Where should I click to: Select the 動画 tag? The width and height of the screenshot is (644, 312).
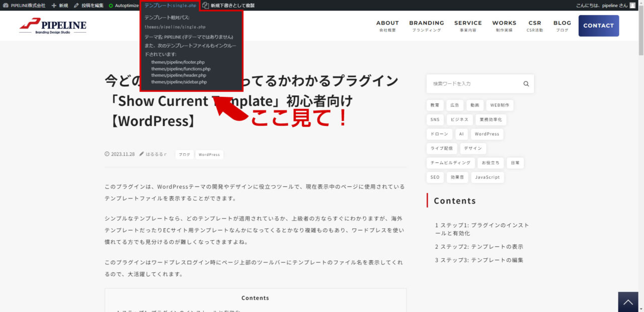[x=475, y=106]
